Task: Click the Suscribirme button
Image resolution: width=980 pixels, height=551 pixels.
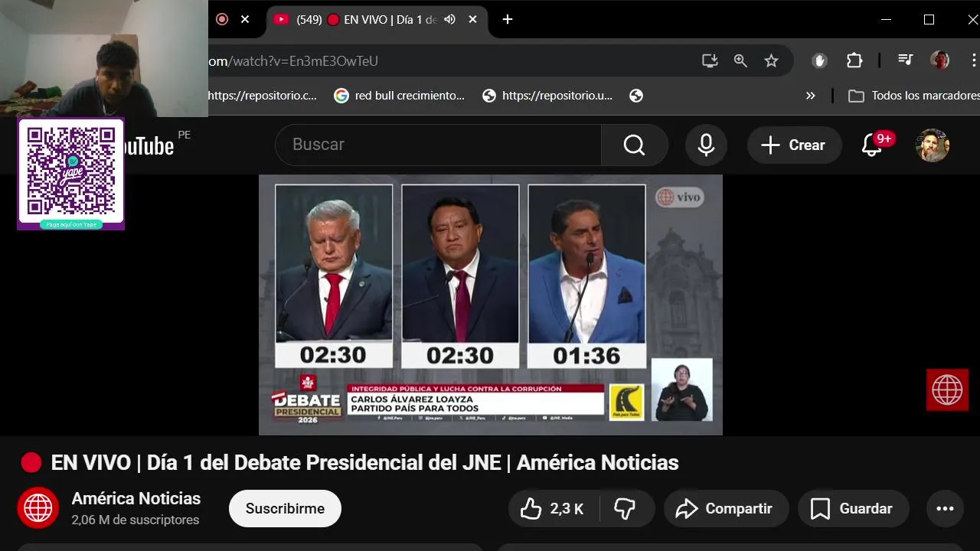Action: [x=285, y=509]
